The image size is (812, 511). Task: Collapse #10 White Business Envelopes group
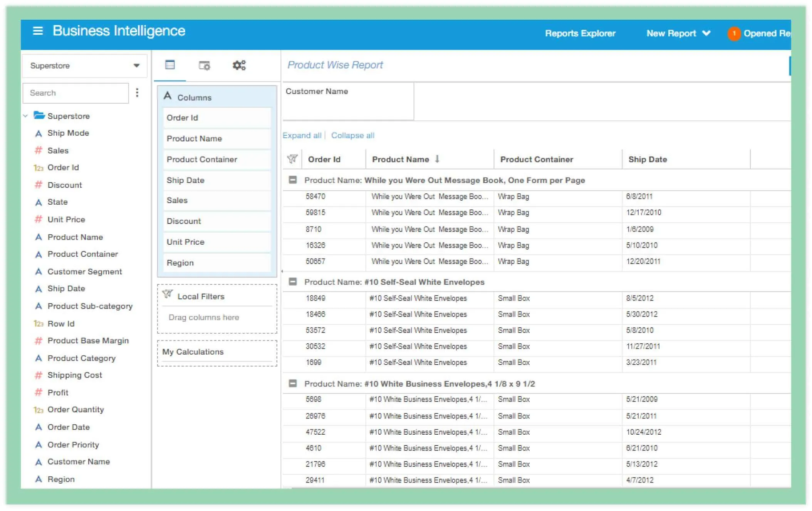coord(293,383)
